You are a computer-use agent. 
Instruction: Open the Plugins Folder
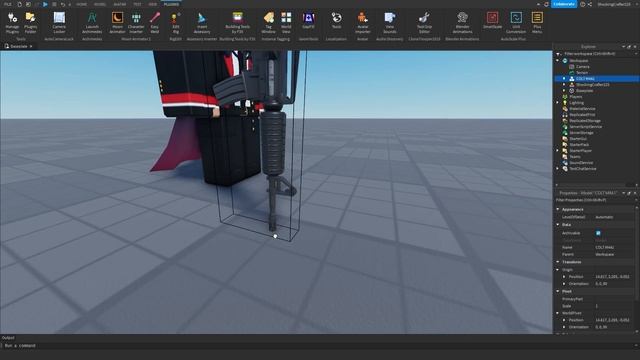(x=30, y=23)
